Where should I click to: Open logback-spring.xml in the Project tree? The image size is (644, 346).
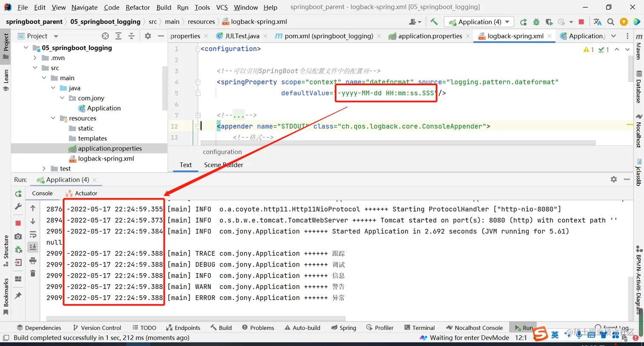106,159
